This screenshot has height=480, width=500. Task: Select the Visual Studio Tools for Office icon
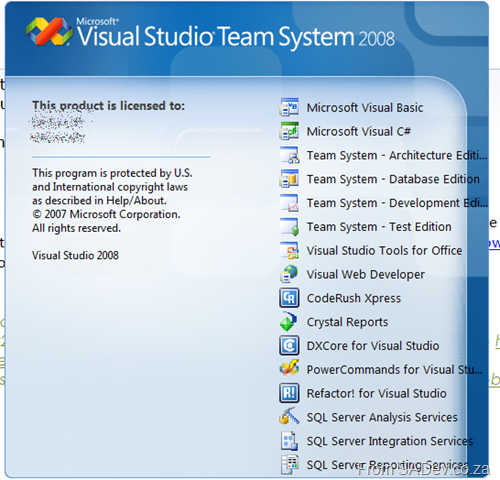coord(289,250)
